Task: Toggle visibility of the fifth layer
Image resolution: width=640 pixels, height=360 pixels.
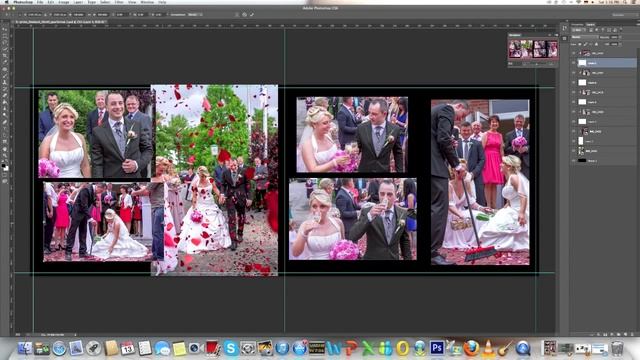Action: tap(573, 92)
